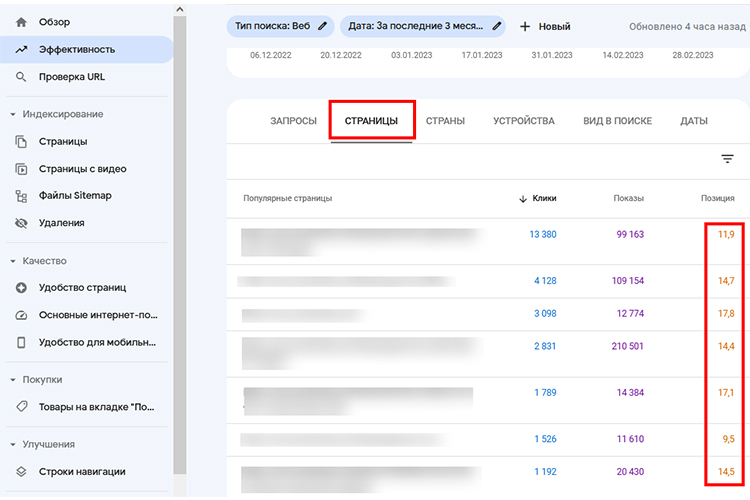This screenshot has width=750, height=500.
Task: Click the Overview home icon
Action: point(21,22)
